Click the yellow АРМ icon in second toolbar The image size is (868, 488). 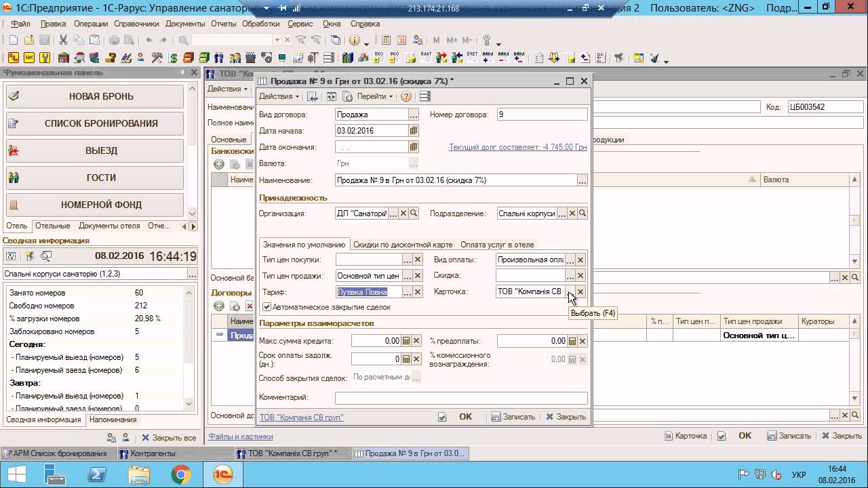[x=13, y=58]
